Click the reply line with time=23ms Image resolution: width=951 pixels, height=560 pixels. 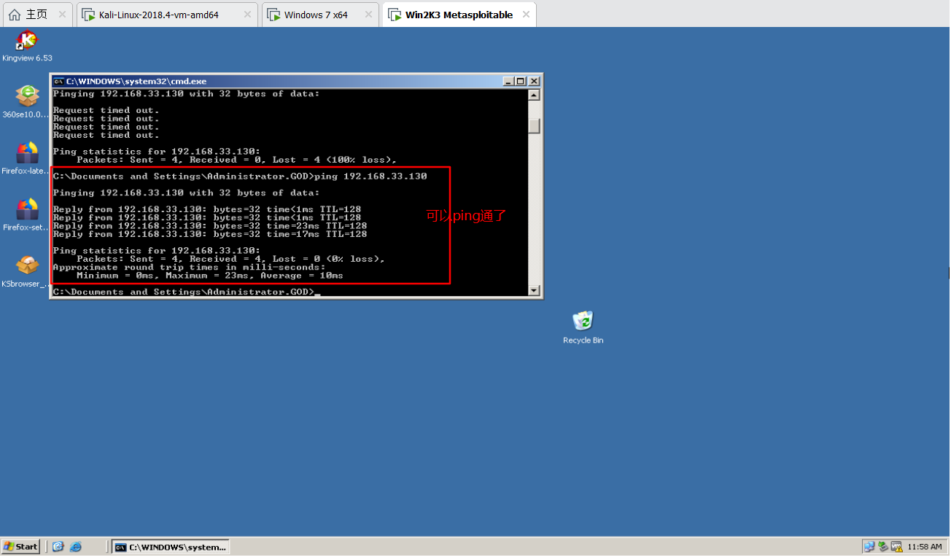pyautogui.click(x=210, y=226)
